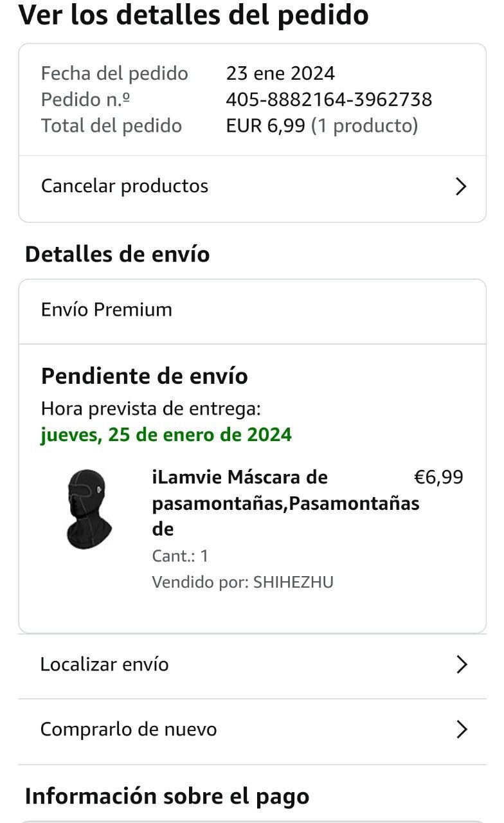Tap the quantity label Cant.: 1
Viewport: 504px width, 823px height.
(180, 556)
